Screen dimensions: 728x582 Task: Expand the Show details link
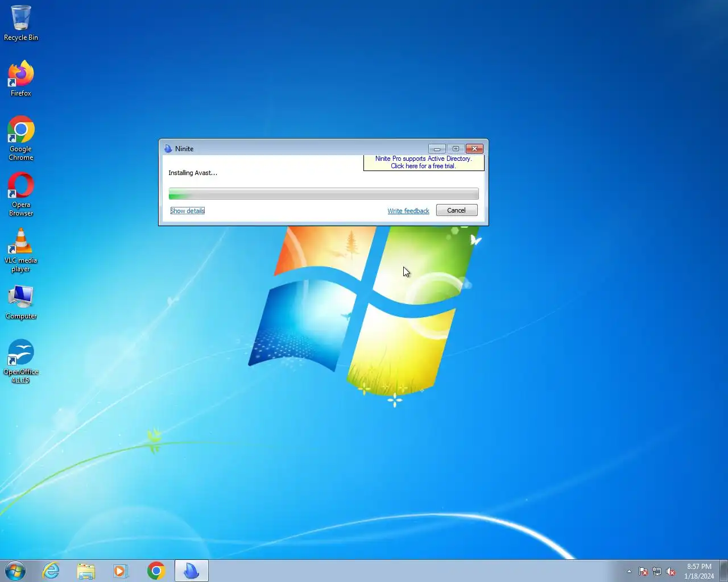tap(187, 211)
